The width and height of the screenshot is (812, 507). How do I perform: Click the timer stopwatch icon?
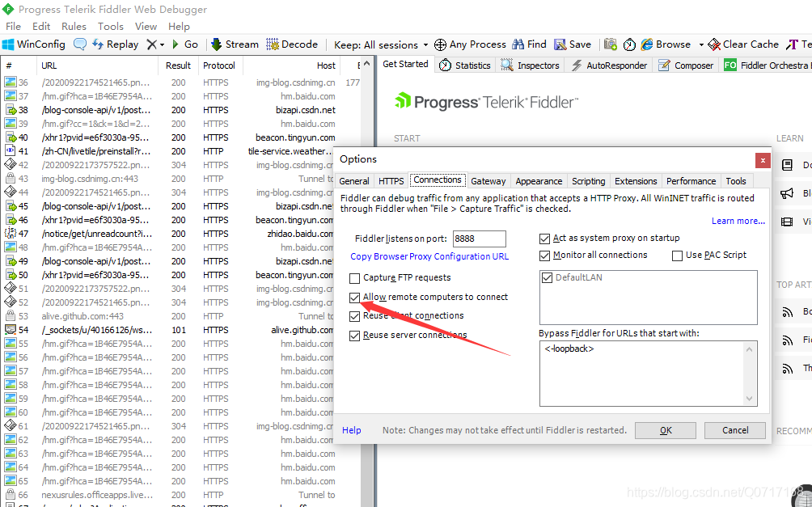(629, 44)
